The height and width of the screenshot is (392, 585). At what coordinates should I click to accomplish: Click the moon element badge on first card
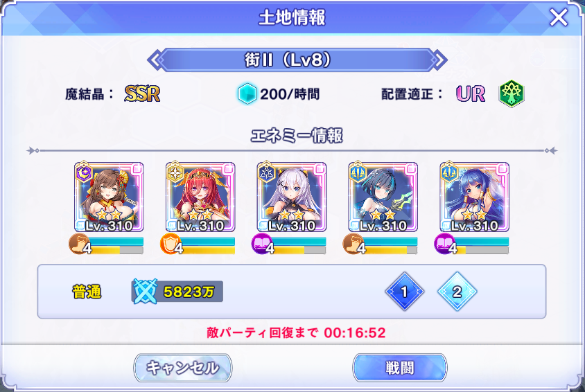[84, 172]
